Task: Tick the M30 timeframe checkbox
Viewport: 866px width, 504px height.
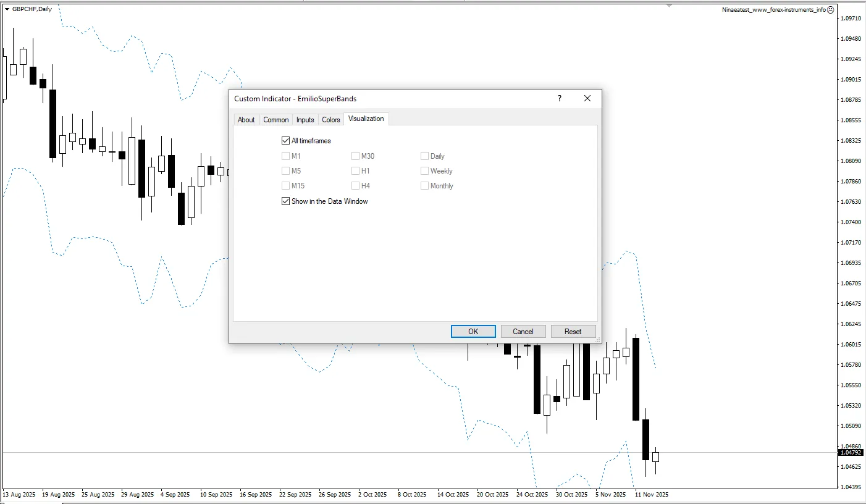Action: 356,156
